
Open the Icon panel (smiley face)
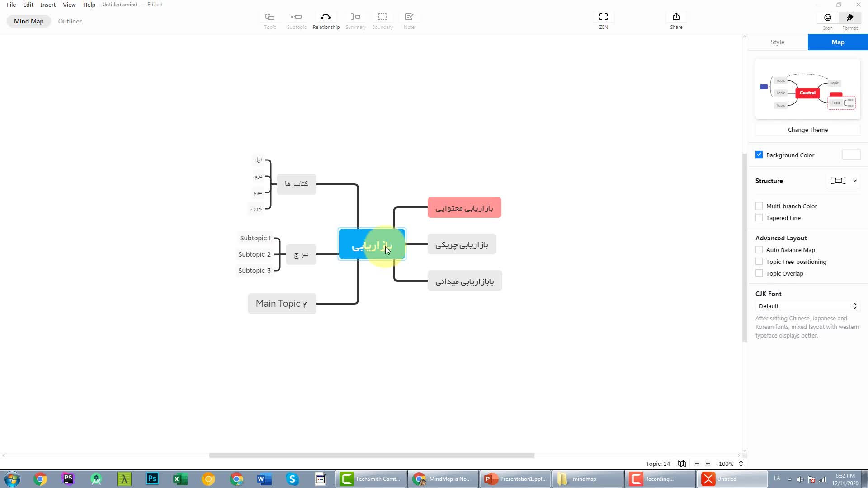(x=828, y=18)
